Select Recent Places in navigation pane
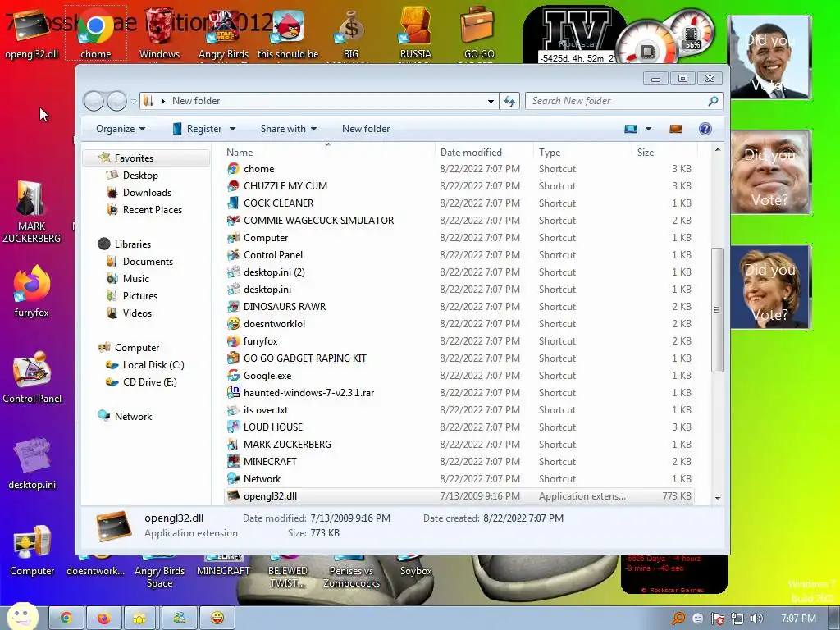Viewport: 840px width, 630px height. (x=152, y=209)
